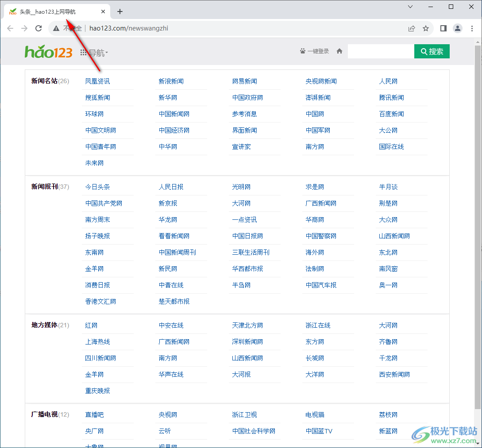Click the share icon in the address bar
This screenshot has height=448, width=482.
click(411, 28)
